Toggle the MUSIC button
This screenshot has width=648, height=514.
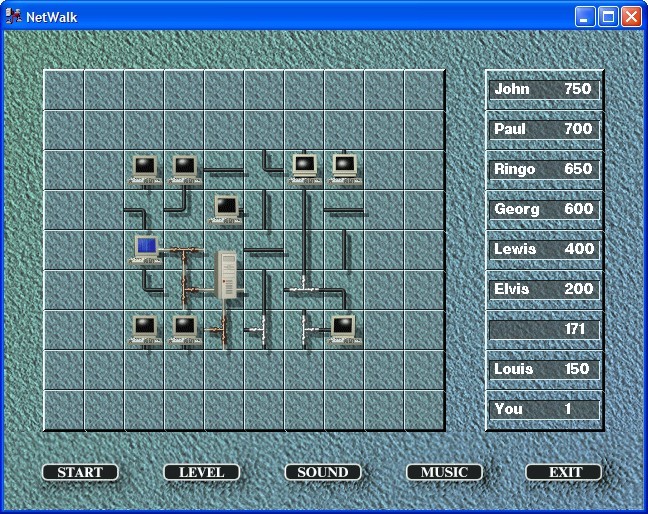[444, 472]
